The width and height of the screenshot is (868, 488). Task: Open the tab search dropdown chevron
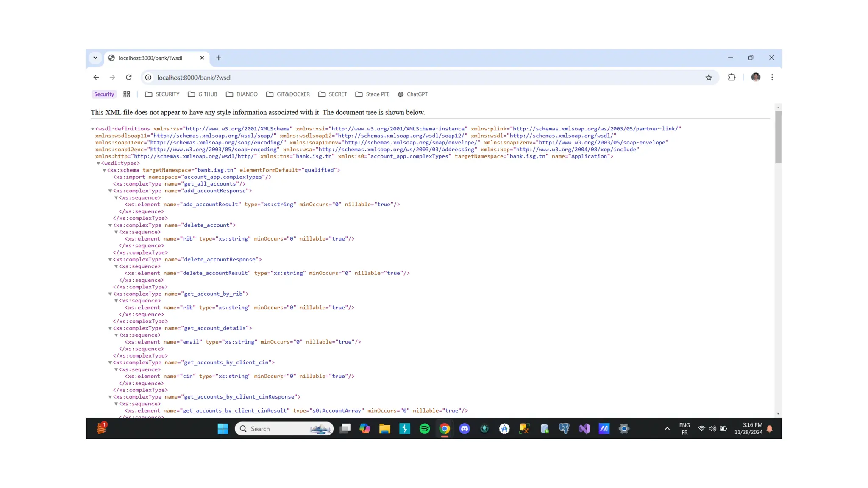(x=95, y=58)
